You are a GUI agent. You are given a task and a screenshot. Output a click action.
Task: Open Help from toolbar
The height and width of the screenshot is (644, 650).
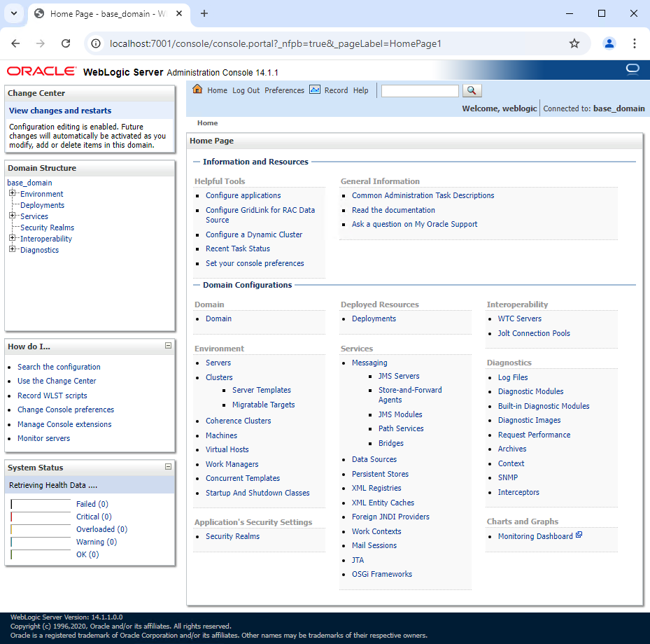[x=360, y=90]
